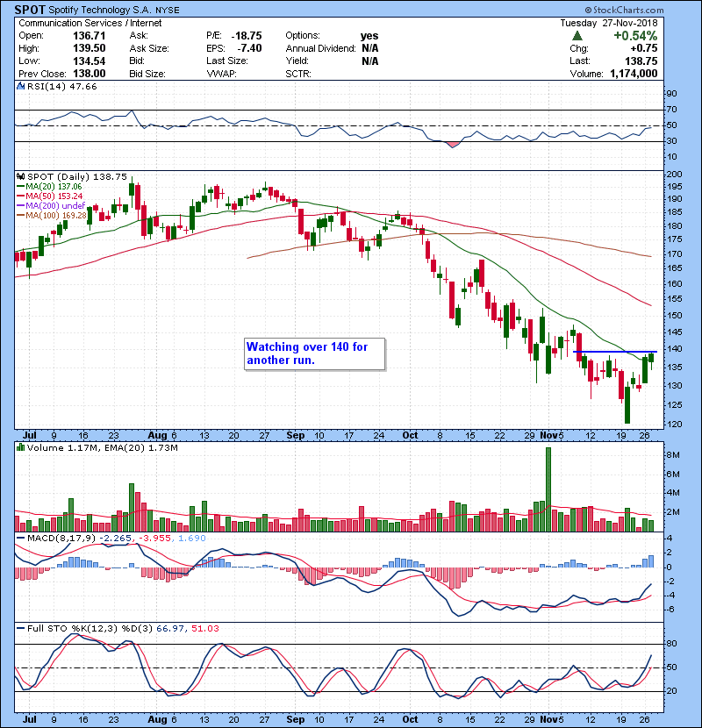702x728 pixels.
Task: Click the stochastic %K value 66.97
Action: coord(170,628)
